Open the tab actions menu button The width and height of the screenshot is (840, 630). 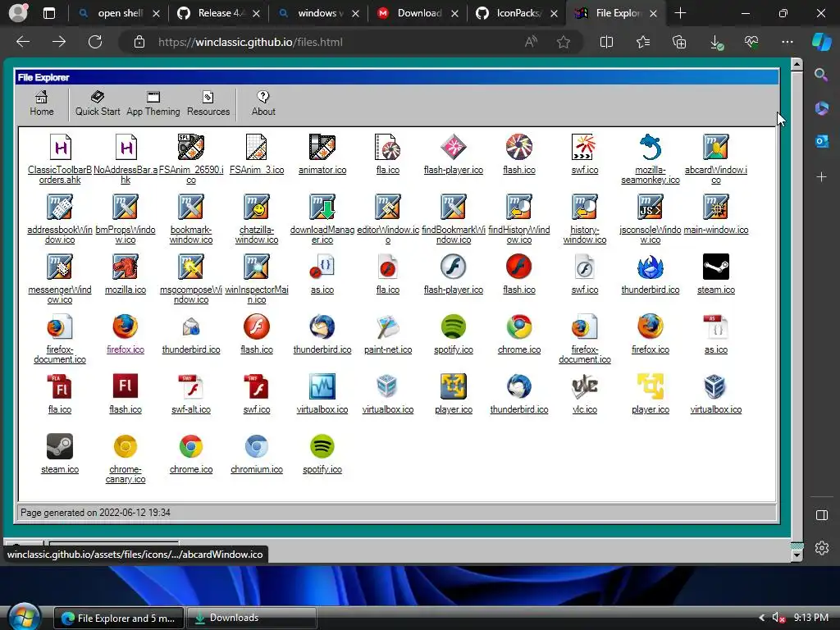click(48, 13)
